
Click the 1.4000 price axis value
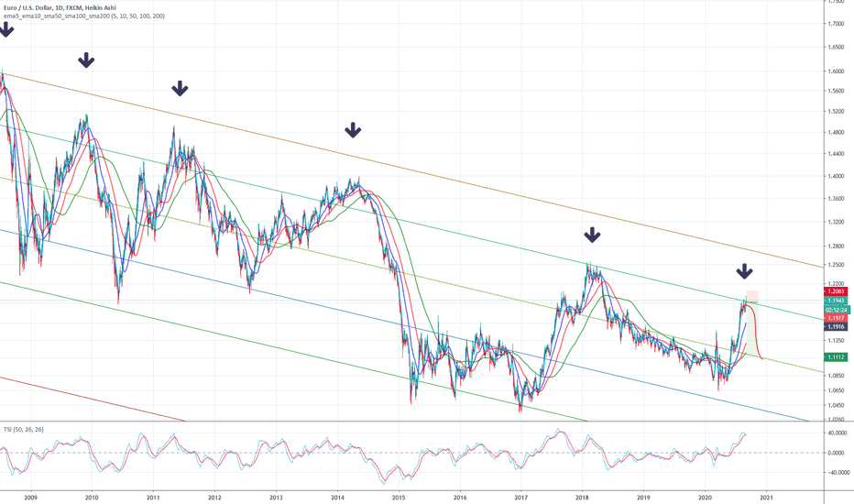(836, 176)
